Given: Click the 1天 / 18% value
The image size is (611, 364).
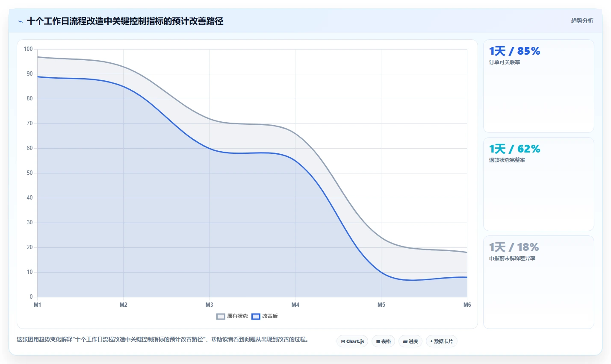Looking at the screenshot, I should click(x=514, y=247).
